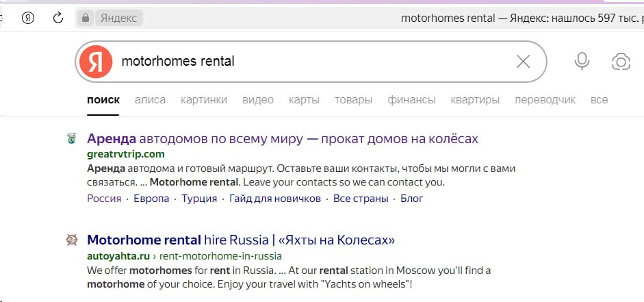Go to the товары tab

353,100
